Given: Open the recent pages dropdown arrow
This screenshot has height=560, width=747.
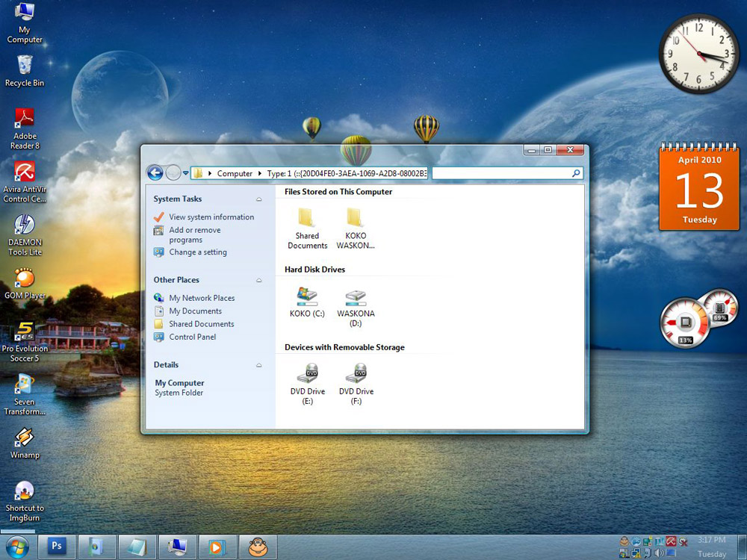Looking at the screenshot, I should pyautogui.click(x=185, y=173).
